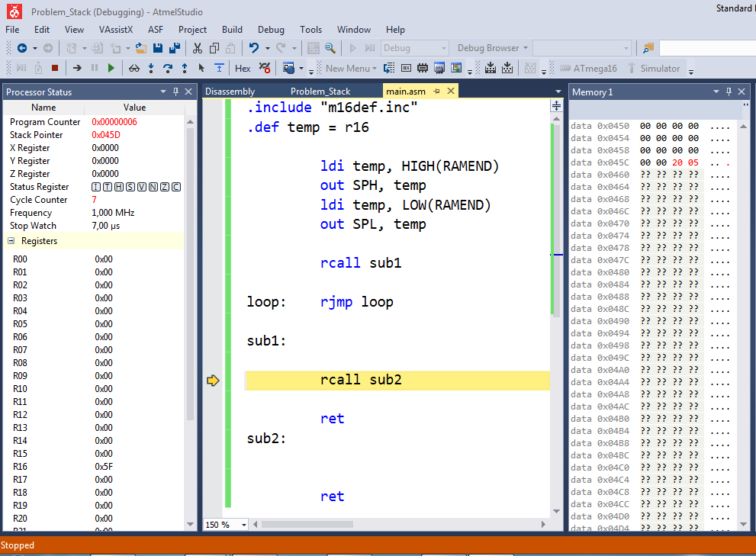Screen dimensions: 756x556
Task: Open the Debug configuration combo box
Action: pyautogui.click(x=415, y=48)
